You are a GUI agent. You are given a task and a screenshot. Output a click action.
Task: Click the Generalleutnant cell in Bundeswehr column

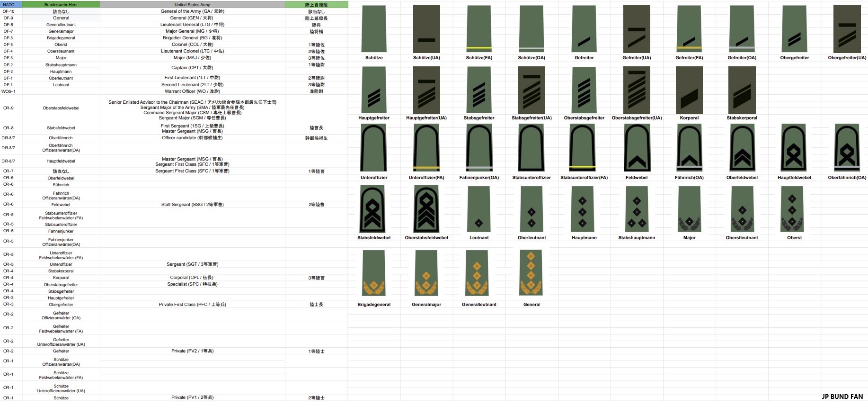[x=61, y=25]
